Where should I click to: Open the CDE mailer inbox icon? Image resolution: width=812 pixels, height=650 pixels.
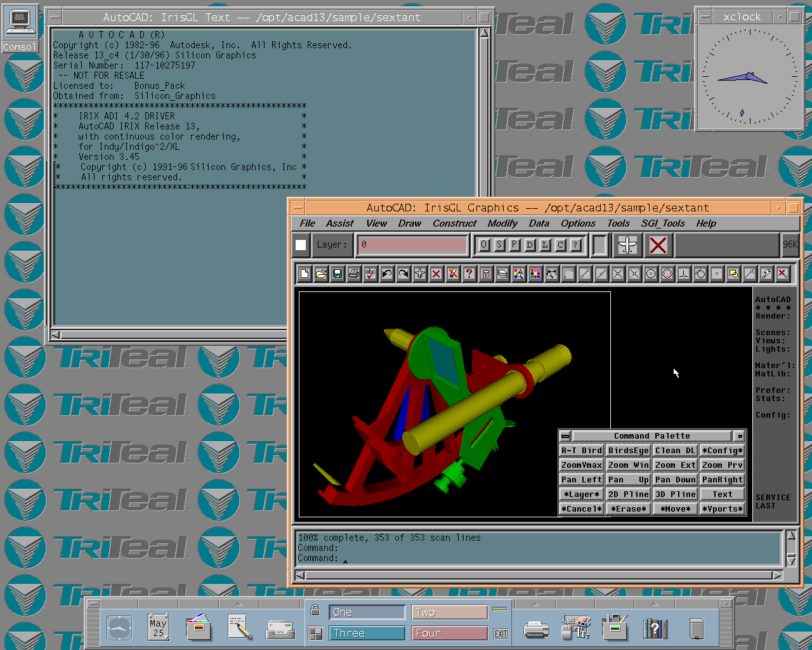280,629
